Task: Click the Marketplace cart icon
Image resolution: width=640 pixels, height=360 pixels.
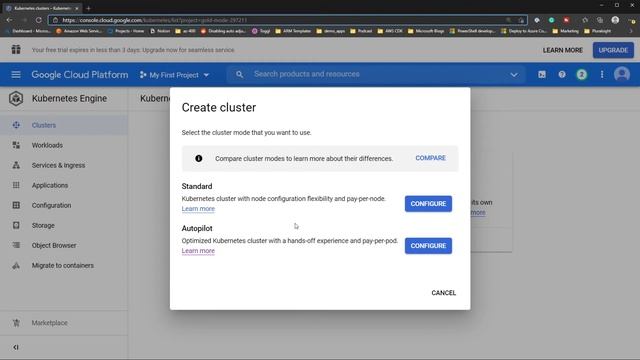Action: click(16, 322)
